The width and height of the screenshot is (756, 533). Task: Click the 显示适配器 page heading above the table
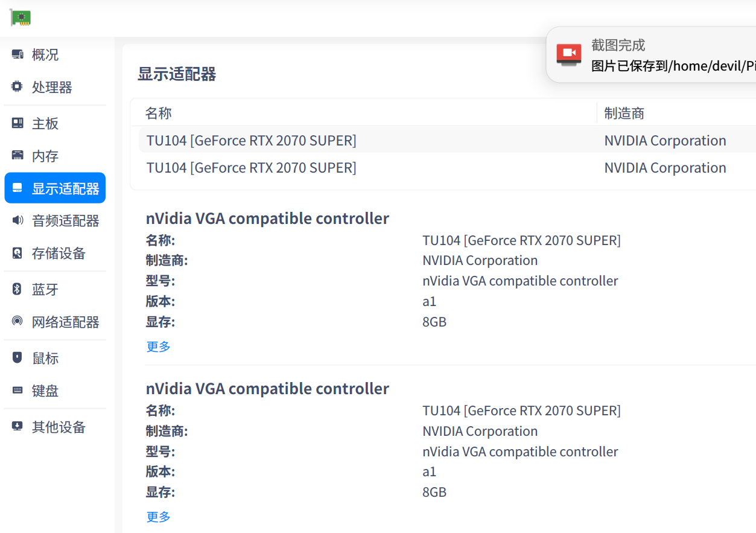pos(177,74)
